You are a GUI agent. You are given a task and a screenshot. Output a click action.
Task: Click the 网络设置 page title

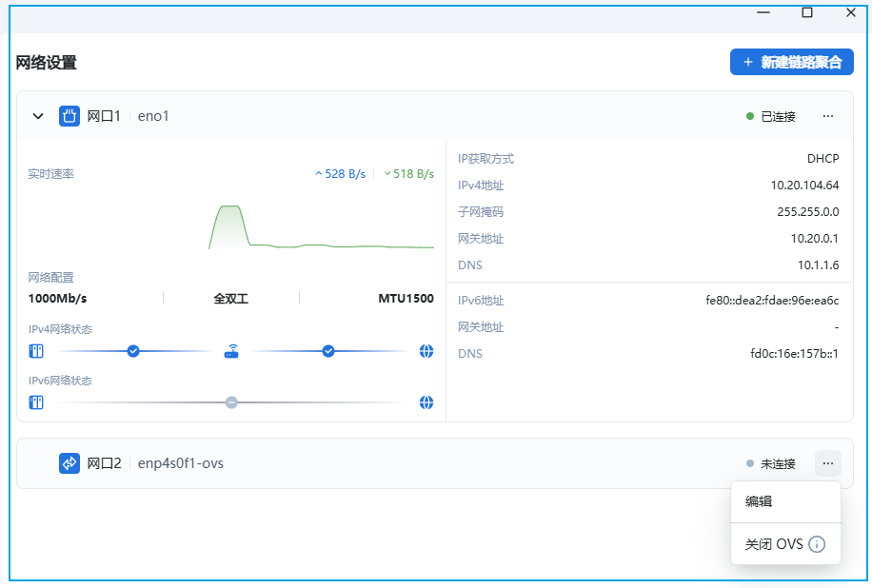point(46,63)
